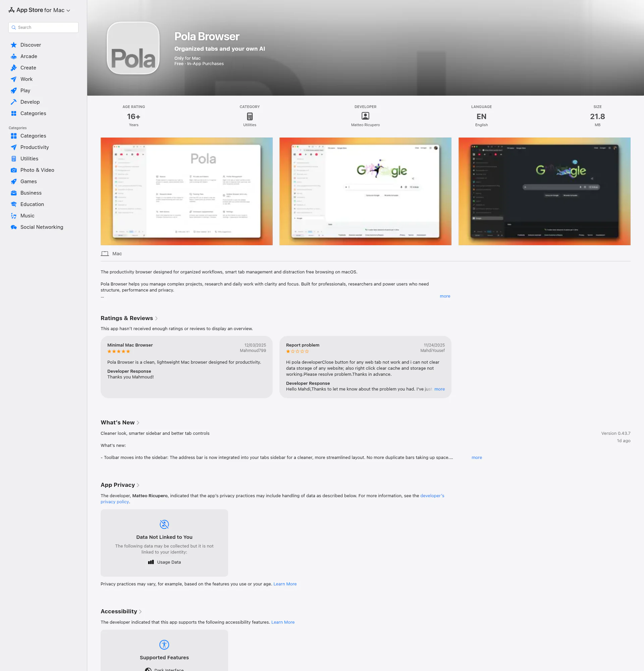
Task: Click the Search field
Action: click(44, 28)
